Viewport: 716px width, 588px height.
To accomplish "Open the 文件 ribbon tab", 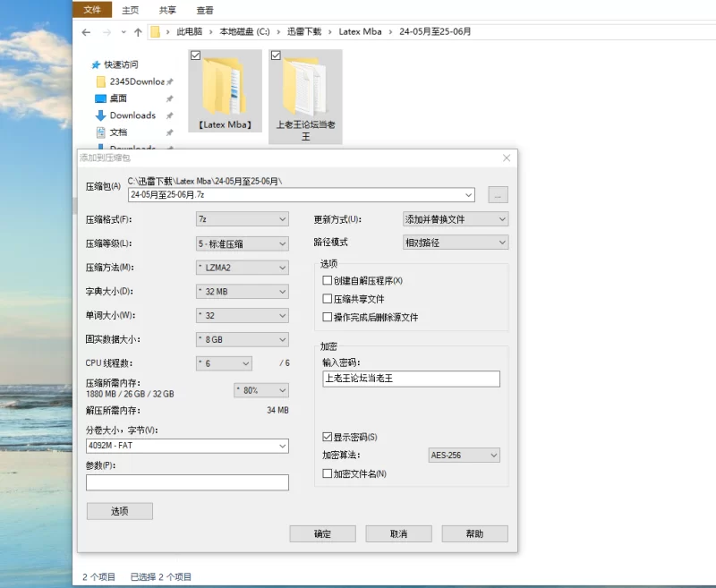I will coord(92,10).
